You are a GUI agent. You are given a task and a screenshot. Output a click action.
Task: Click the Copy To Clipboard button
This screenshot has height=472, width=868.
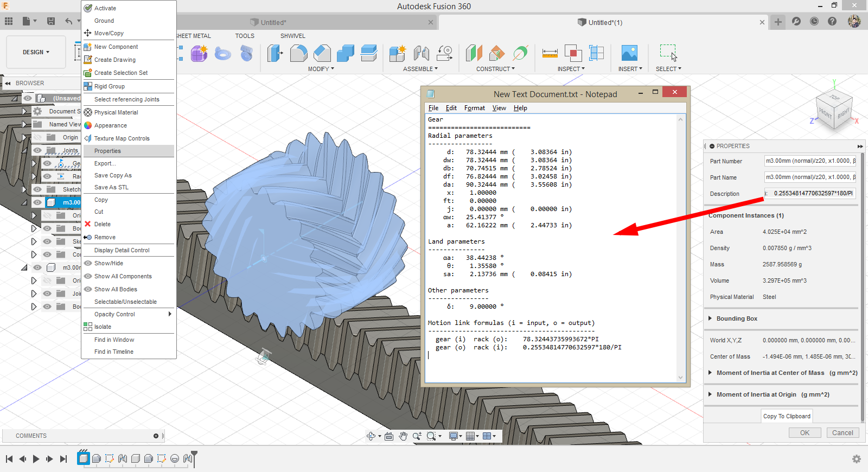pyautogui.click(x=787, y=416)
